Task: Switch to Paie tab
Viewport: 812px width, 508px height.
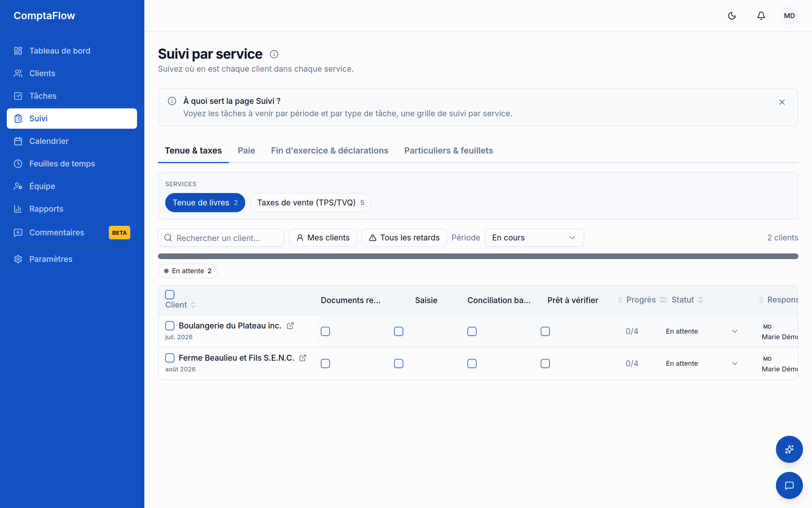Action: (x=246, y=150)
